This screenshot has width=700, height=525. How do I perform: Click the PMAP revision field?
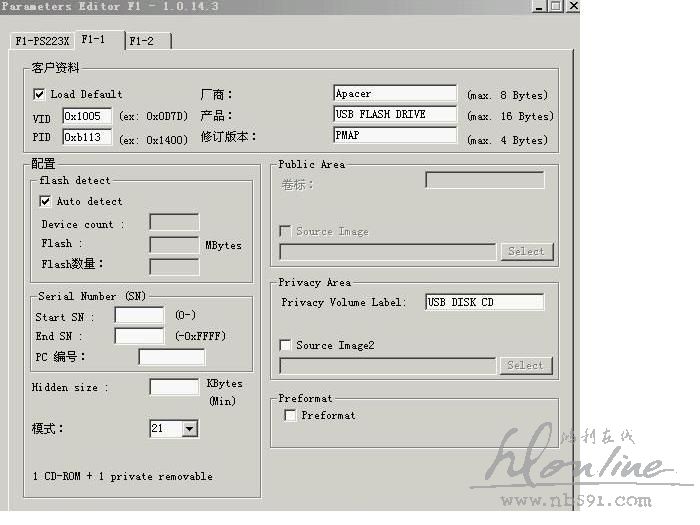394,135
